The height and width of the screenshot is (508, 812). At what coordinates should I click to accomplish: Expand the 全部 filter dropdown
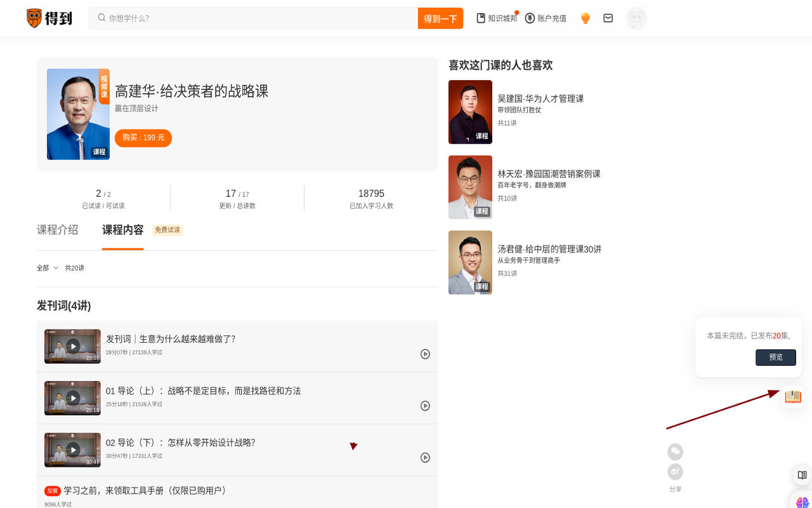[47, 267]
